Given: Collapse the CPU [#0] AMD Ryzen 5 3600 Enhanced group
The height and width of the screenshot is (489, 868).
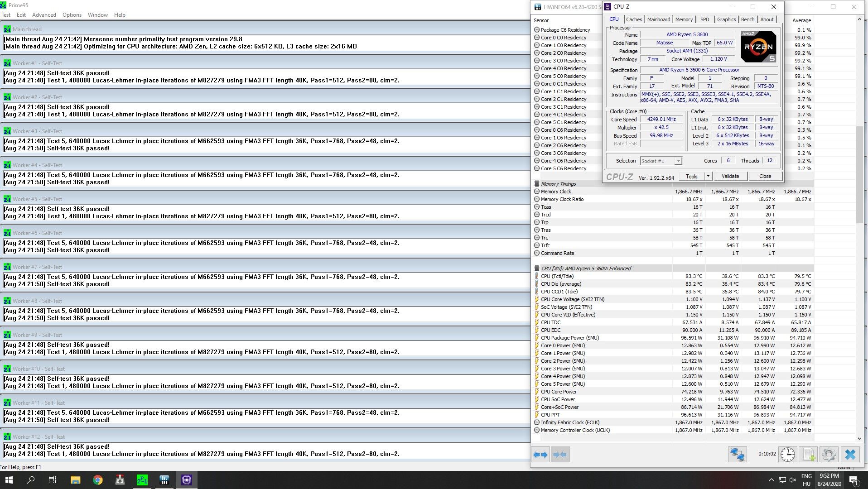Looking at the screenshot, I should pos(537,268).
